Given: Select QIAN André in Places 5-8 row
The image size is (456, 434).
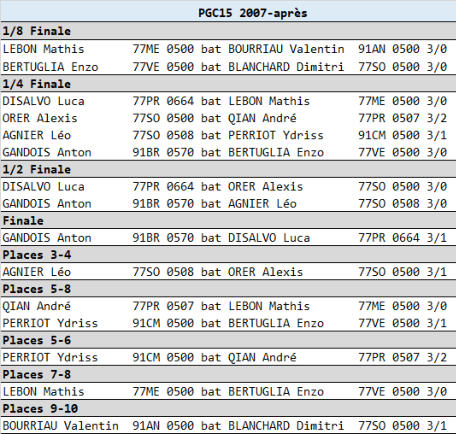Looking at the screenshot, I should point(37,306).
